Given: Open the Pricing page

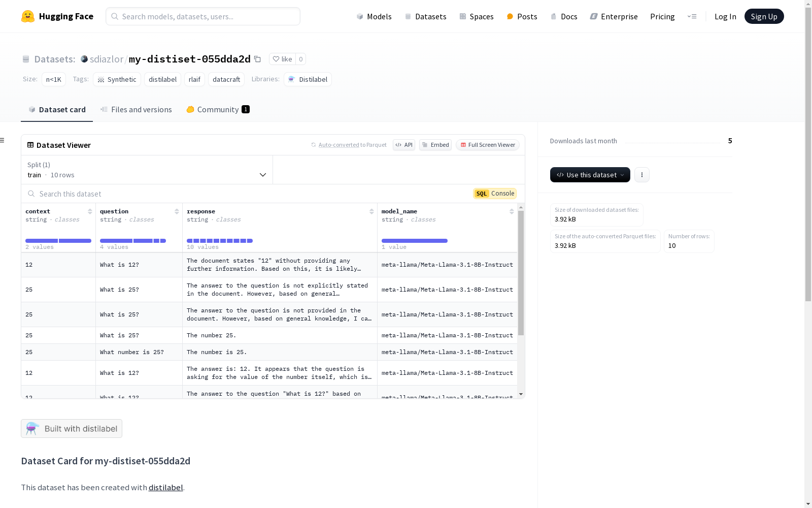Looking at the screenshot, I should click(662, 16).
